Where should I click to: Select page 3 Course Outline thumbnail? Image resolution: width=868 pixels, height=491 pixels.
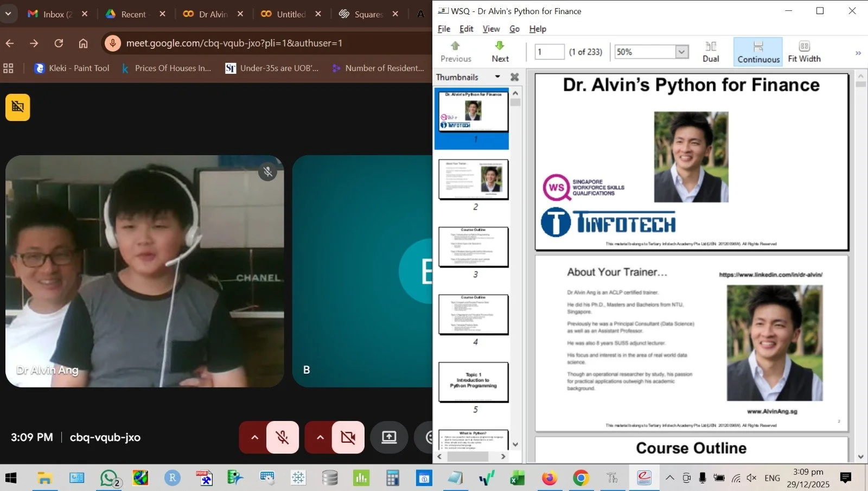[473, 247]
